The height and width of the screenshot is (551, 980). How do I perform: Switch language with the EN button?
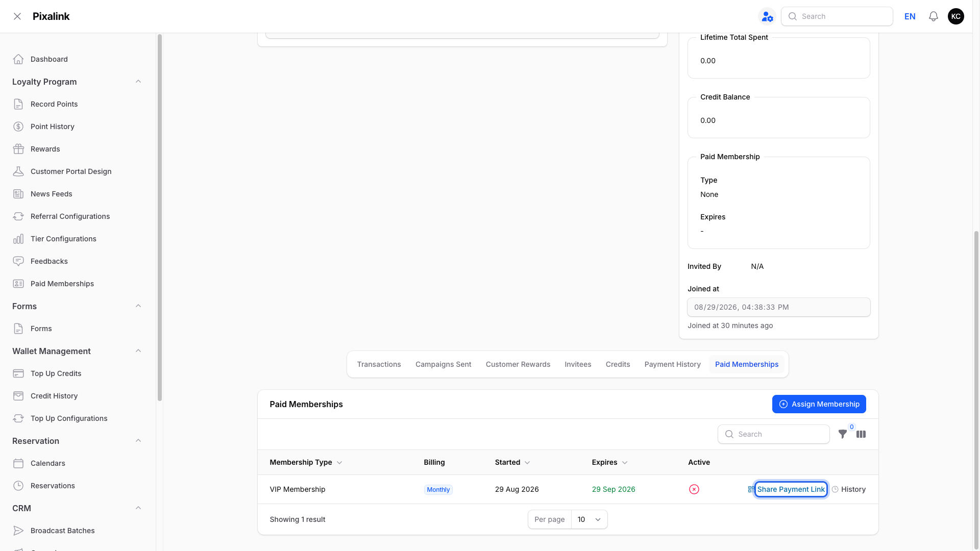click(x=910, y=16)
